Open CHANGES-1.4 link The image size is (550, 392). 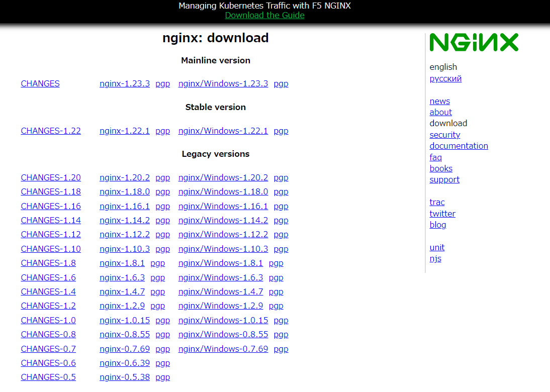[48, 291]
